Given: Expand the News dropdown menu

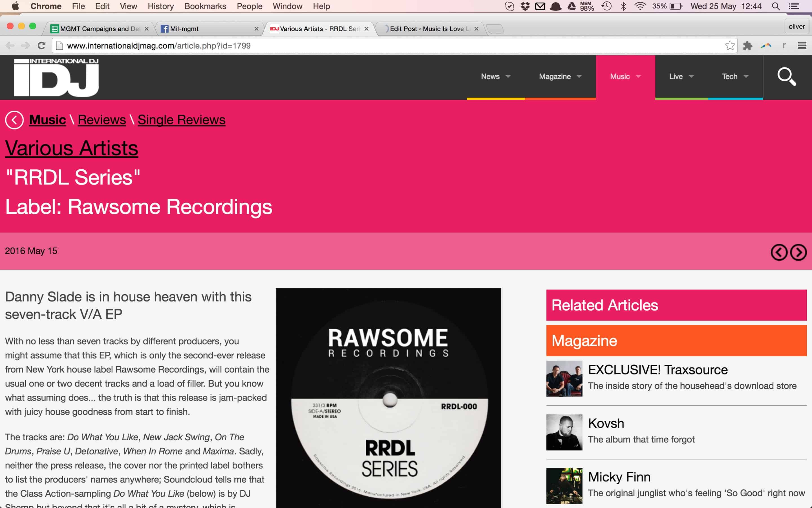Looking at the screenshot, I should pyautogui.click(x=496, y=76).
